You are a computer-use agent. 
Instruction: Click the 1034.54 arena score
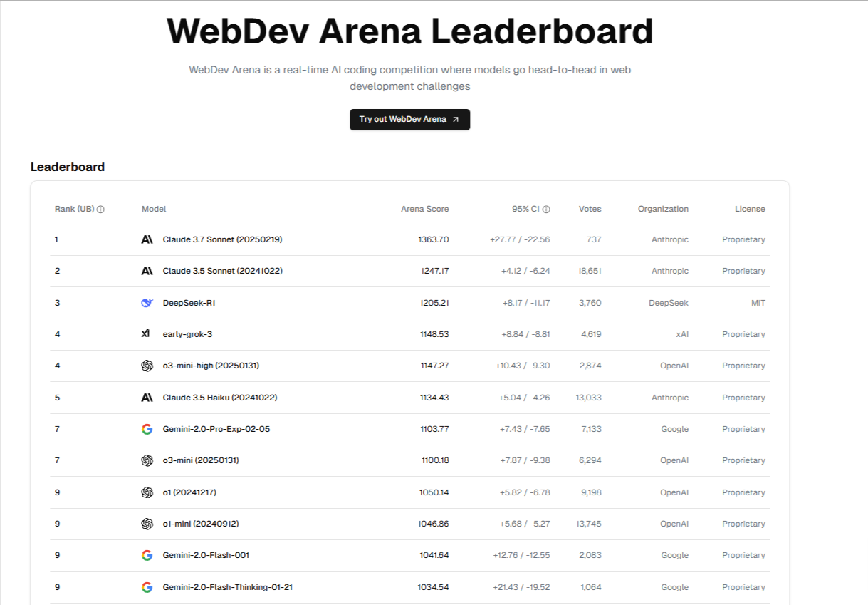pyautogui.click(x=434, y=587)
